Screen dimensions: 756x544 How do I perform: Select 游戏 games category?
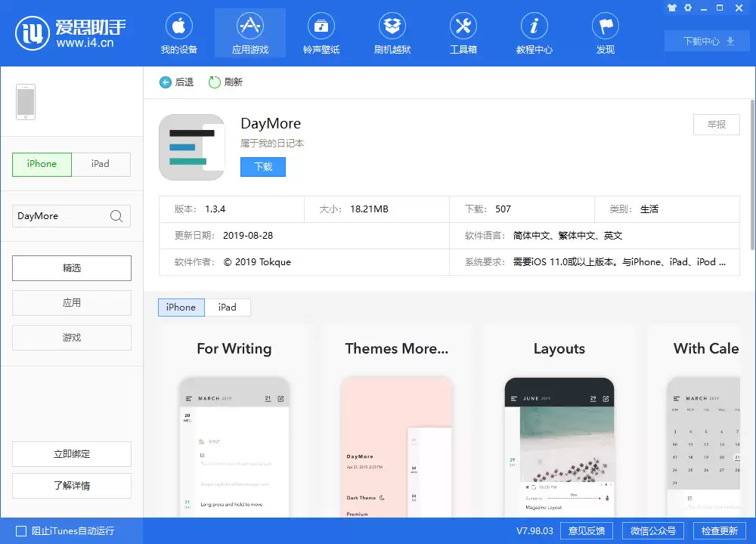pos(72,337)
